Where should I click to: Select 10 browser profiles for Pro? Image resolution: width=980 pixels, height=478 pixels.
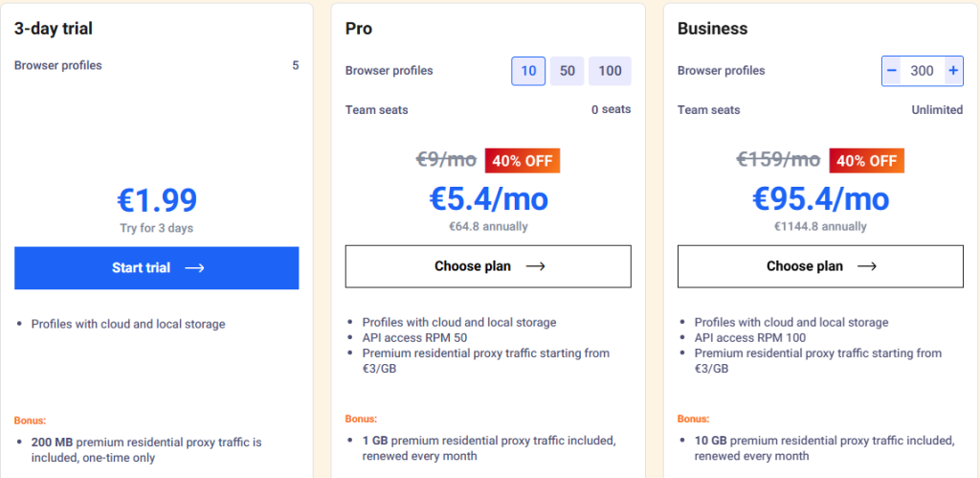[528, 71]
